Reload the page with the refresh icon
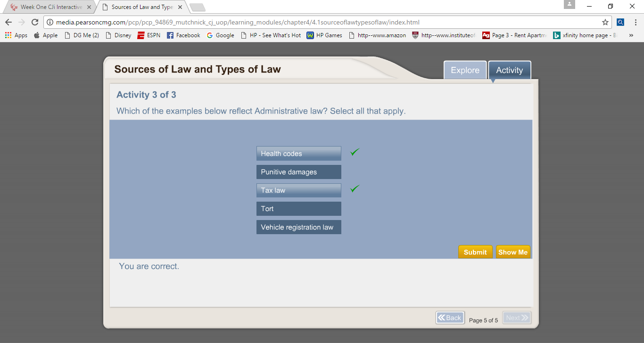The image size is (644, 343). point(34,22)
